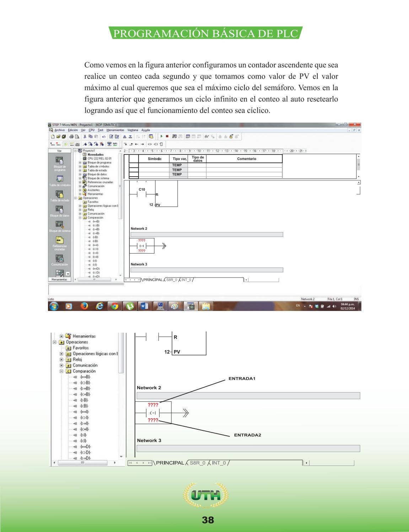409x532 pixels.
Task: Expand the Reloj operations folder
Action: point(80,210)
